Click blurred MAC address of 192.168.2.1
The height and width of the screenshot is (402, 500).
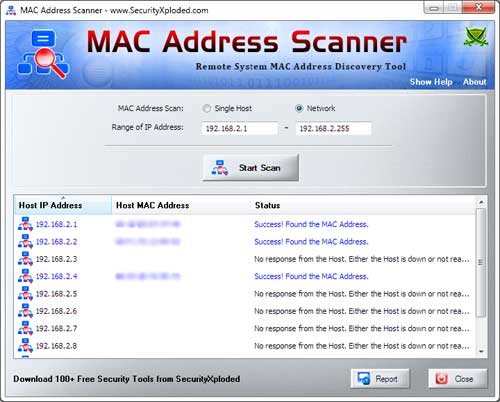pos(148,224)
